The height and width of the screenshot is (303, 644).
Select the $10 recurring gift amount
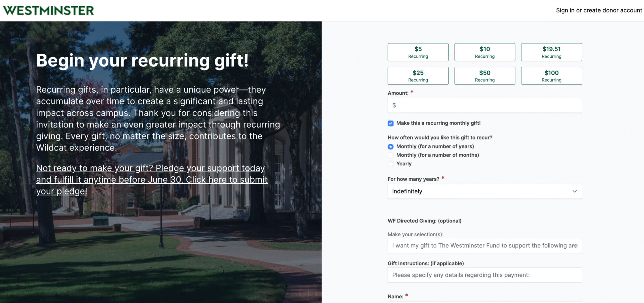[x=485, y=52]
